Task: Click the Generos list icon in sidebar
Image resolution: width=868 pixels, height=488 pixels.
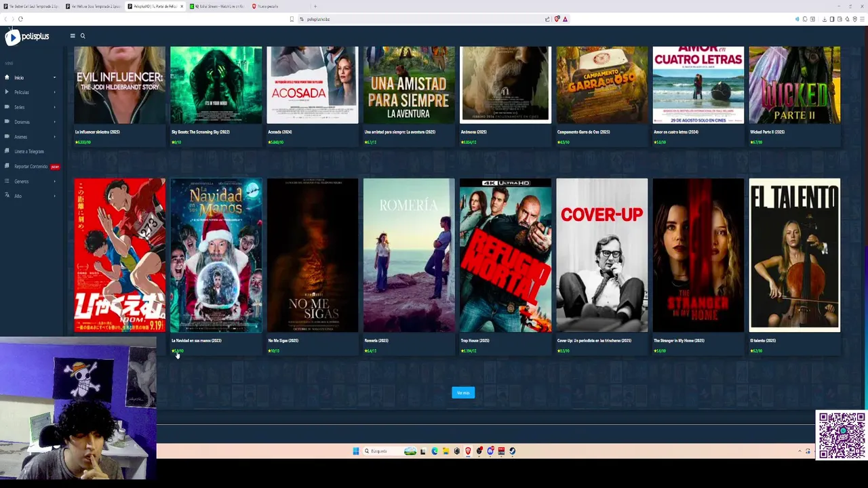Action: (7, 181)
